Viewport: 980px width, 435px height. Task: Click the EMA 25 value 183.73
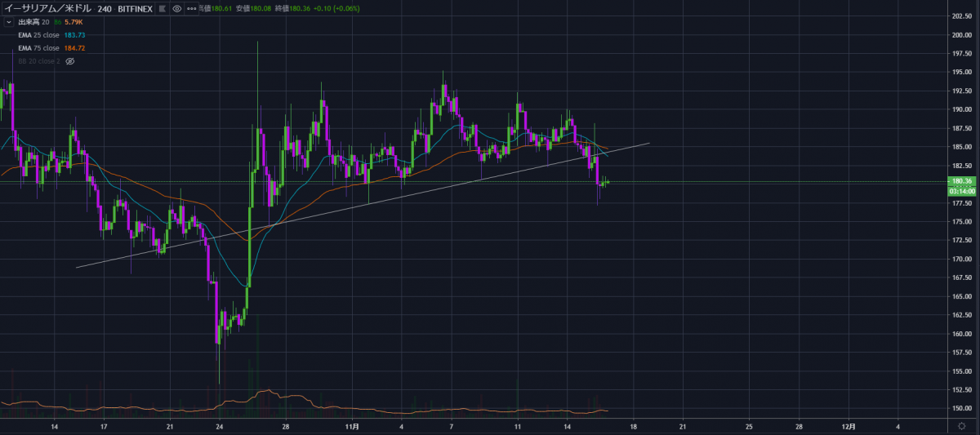point(74,35)
